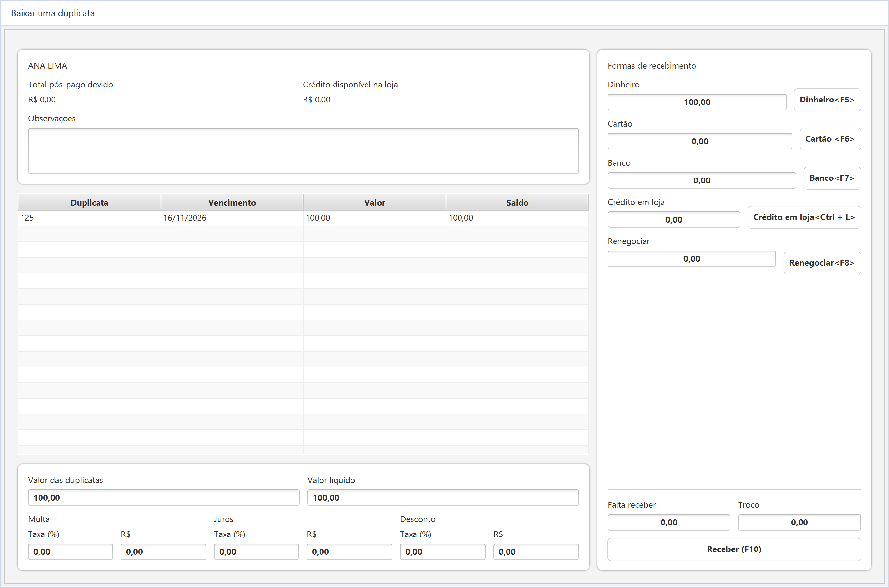
Task: Edit the Desconto R$ field
Action: [x=536, y=552]
